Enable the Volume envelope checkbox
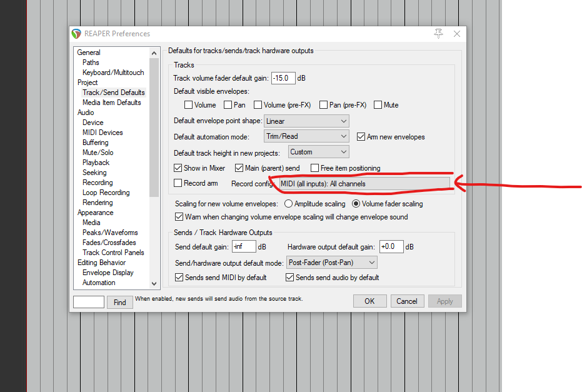This screenshot has width=582, height=392. click(188, 105)
